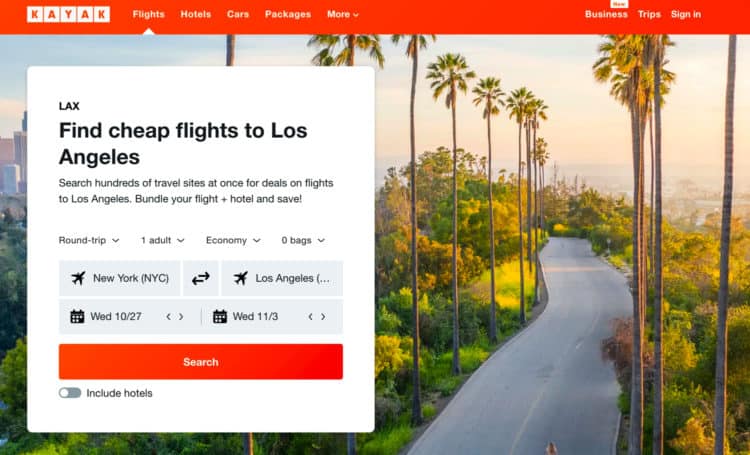Open the Round-trip dropdown
The image size is (750, 455).
tap(89, 240)
